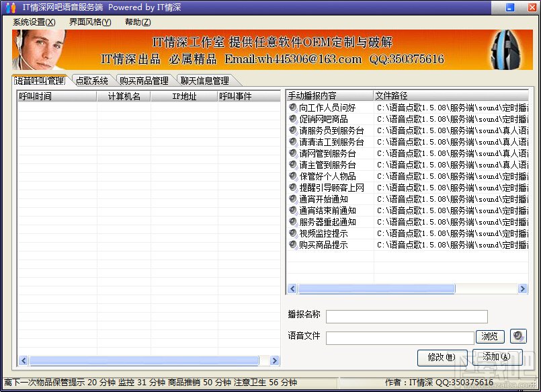541x392 pixels.
Task: Click speaker icon beside 购买商品提示
Action: click(x=293, y=245)
